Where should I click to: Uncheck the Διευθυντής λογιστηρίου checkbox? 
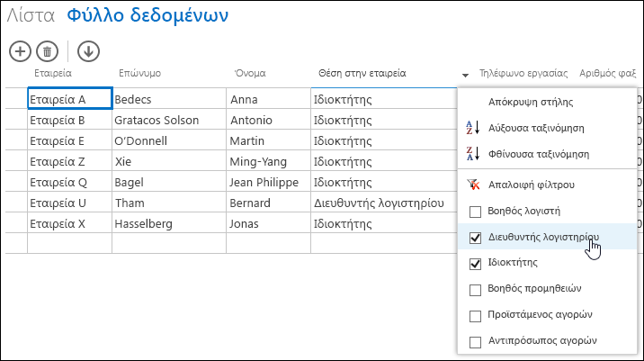[x=475, y=238]
